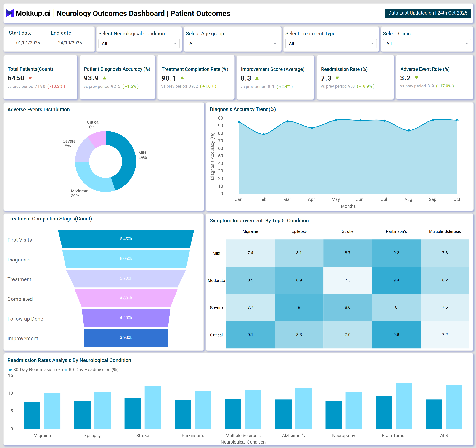Select the Moderate 30% donut segment

tap(92, 180)
